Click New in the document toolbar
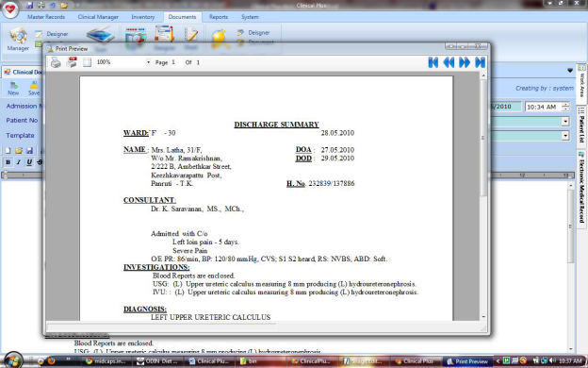 [13, 89]
